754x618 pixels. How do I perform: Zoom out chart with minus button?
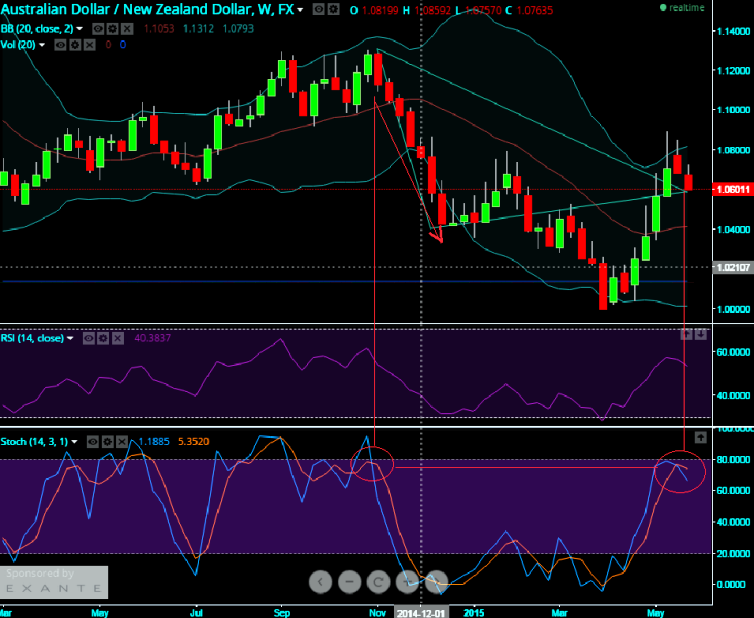[350, 582]
